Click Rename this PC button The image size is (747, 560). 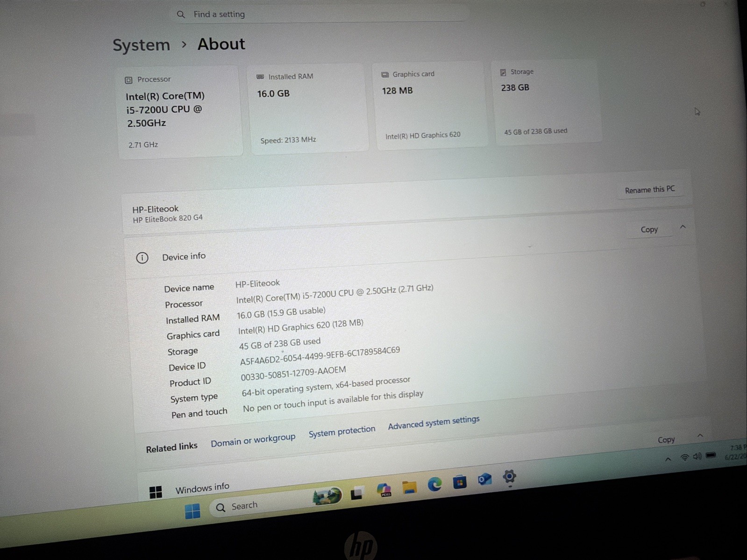pos(650,190)
